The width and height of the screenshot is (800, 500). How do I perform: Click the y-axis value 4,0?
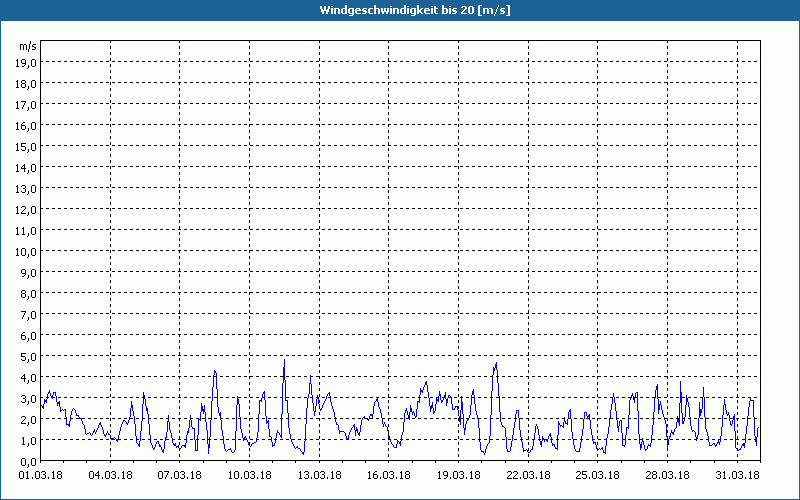pos(28,378)
